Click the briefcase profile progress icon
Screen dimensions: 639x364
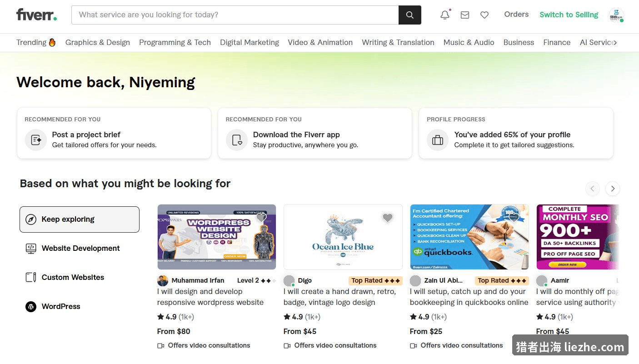(x=438, y=140)
